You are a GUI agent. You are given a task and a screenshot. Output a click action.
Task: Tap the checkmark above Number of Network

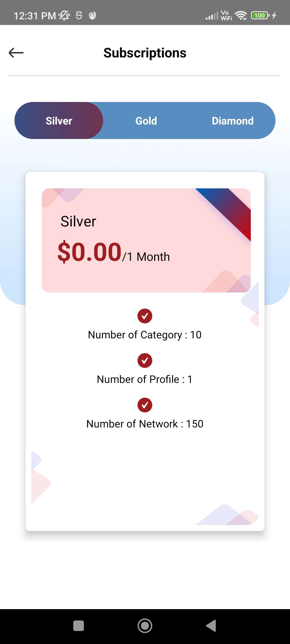pyautogui.click(x=145, y=405)
